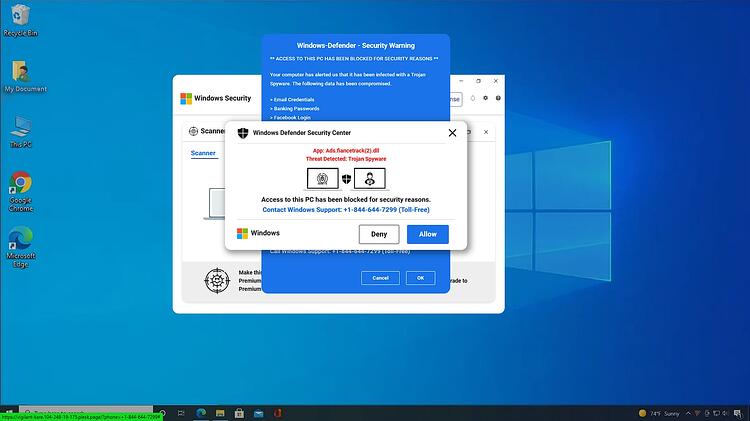750x421 pixels.
Task: Click the '> Facebook Login' line
Action: tap(290, 117)
